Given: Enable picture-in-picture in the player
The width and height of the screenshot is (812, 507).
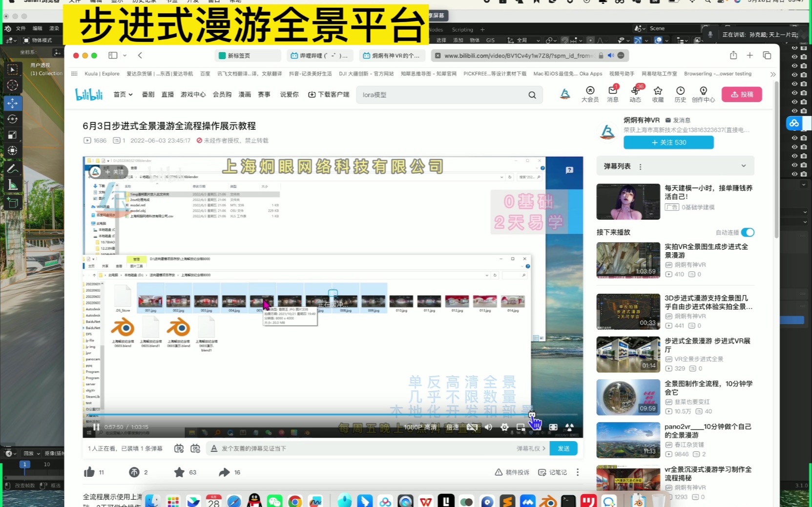Looking at the screenshot, I should (521, 427).
